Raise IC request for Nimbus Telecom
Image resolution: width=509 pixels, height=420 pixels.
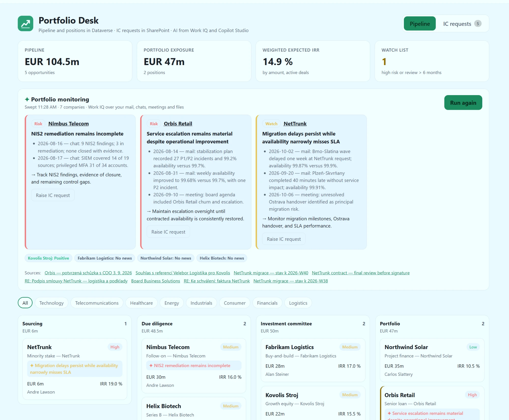click(53, 195)
